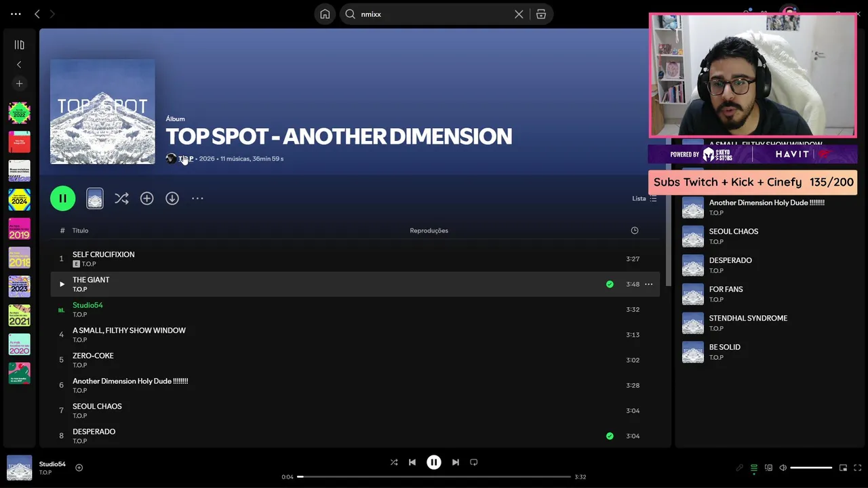Pause the album with the green button

(x=62, y=199)
